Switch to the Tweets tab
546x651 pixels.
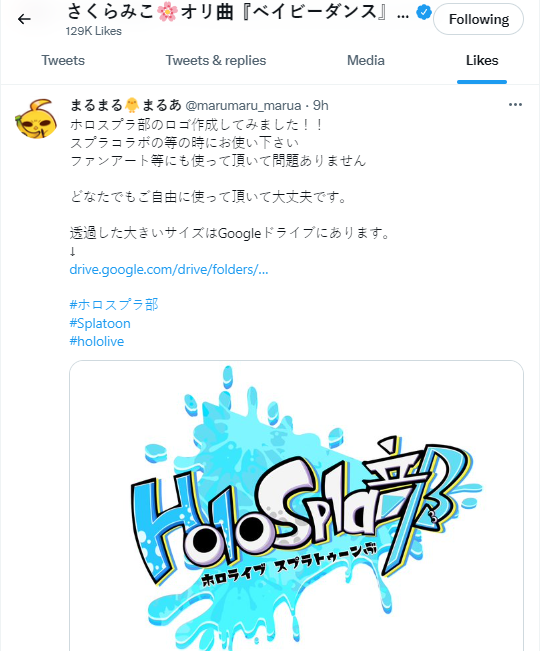(x=63, y=61)
